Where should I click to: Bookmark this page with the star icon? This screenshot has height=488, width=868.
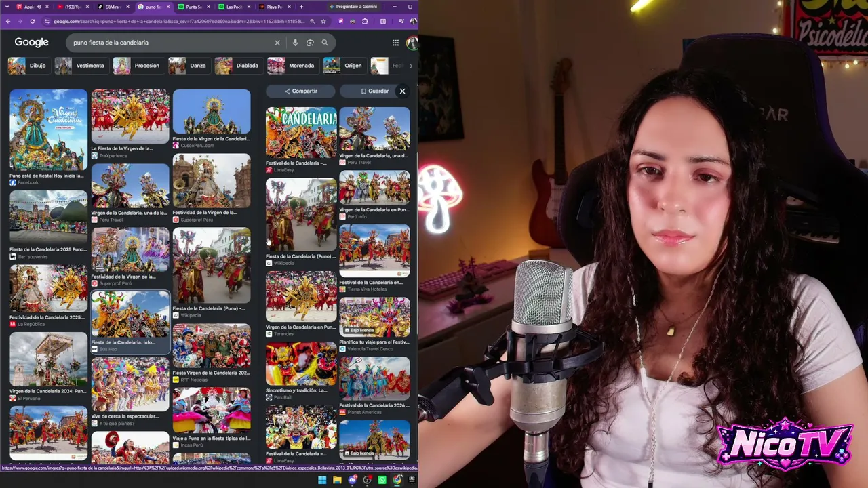[x=323, y=21]
